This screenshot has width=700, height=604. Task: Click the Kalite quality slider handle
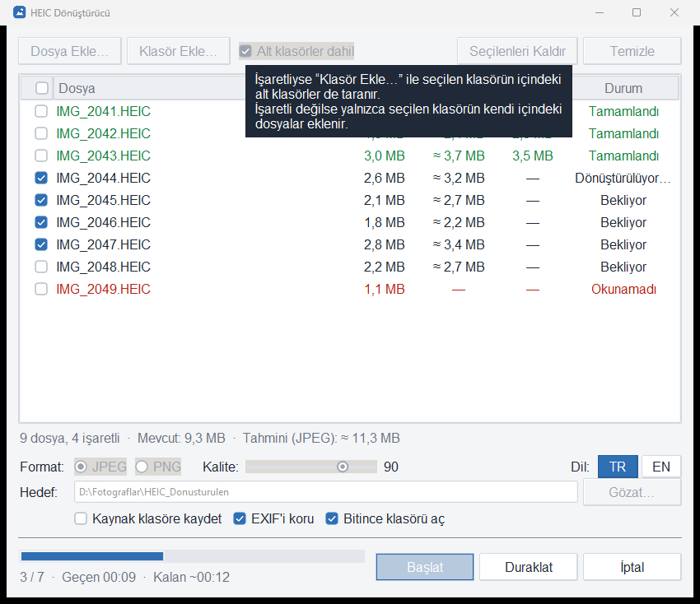[x=343, y=467]
